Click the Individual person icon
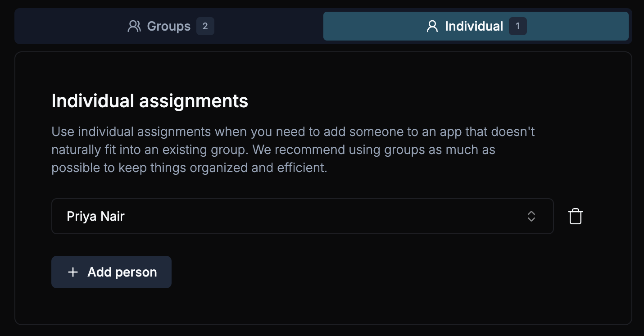This screenshot has width=644, height=336. (x=432, y=26)
